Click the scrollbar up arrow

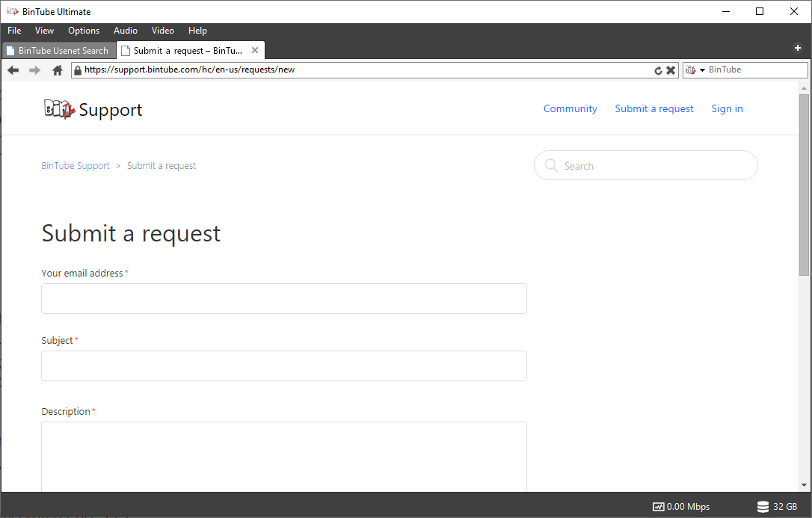pyautogui.click(x=805, y=88)
